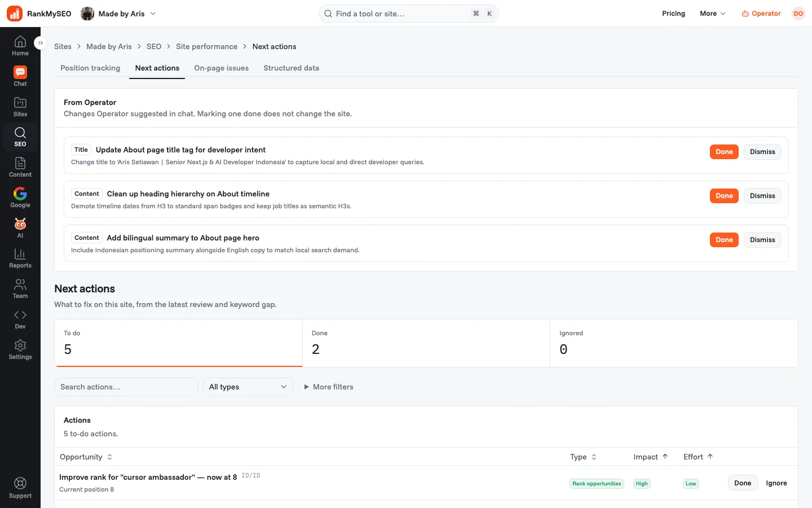Dismiss the heading hierarchy cleanup suggestion
The image size is (812, 508).
click(x=762, y=196)
